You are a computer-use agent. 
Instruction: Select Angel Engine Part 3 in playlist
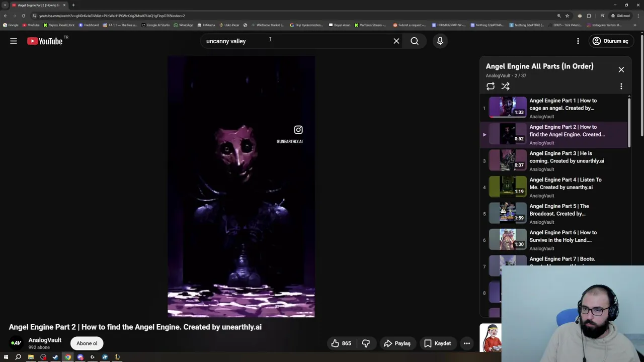pos(554,161)
